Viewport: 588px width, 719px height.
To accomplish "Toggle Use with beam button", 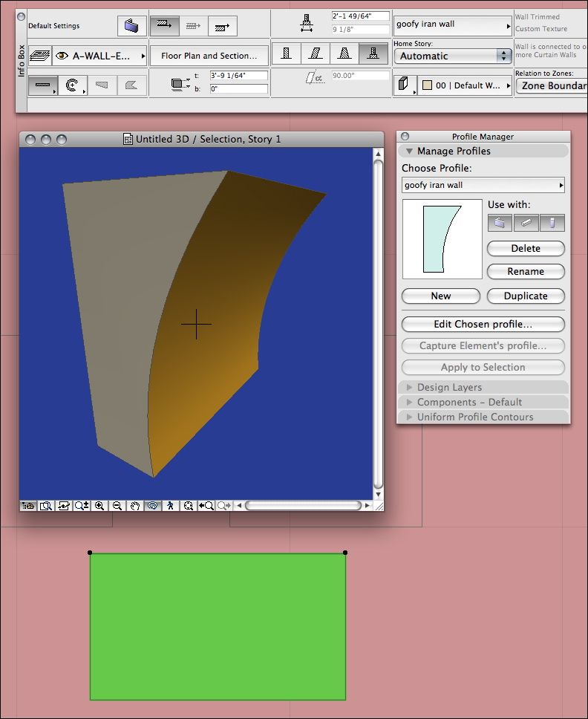I will point(526,222).
